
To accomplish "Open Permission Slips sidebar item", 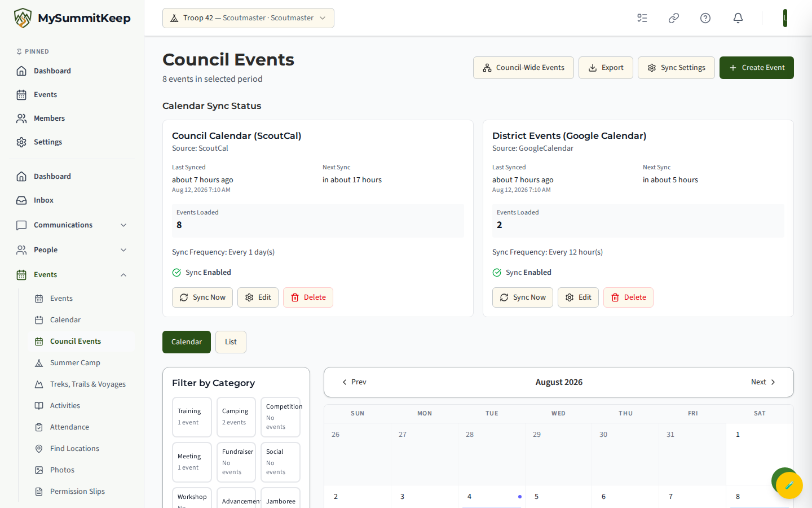I will pos(81,492).
